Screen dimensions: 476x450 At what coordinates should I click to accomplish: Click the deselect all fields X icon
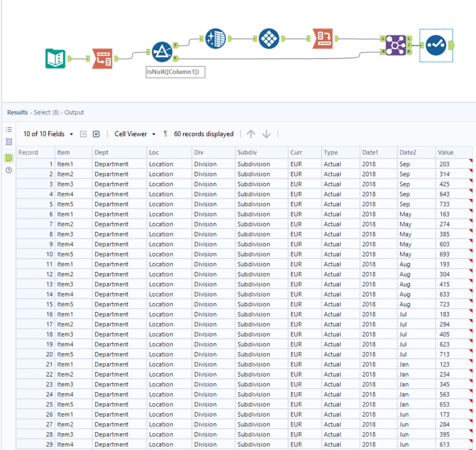pos(96,134)
